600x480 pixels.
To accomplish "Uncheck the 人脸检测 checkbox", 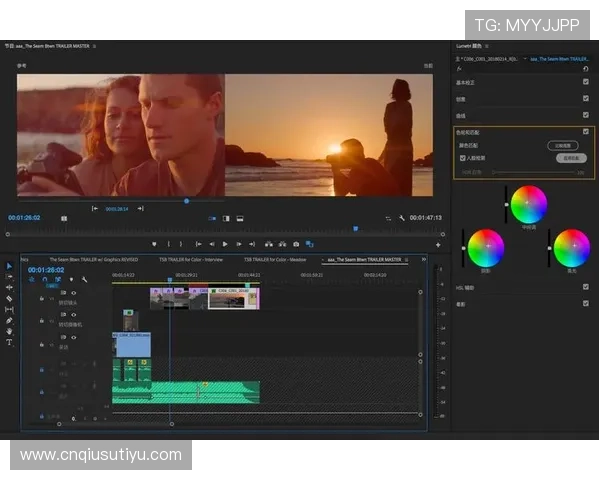I will (x=462, y=157).
